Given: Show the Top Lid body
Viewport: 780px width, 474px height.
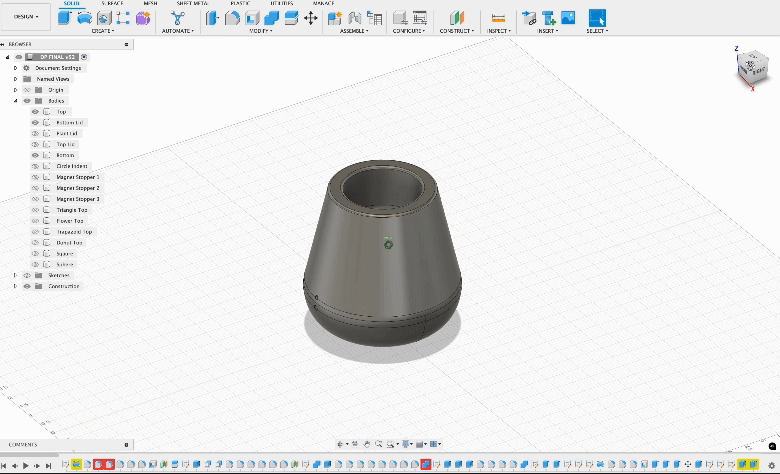Looking at the screenshot, I should click(x=35, y=144).
